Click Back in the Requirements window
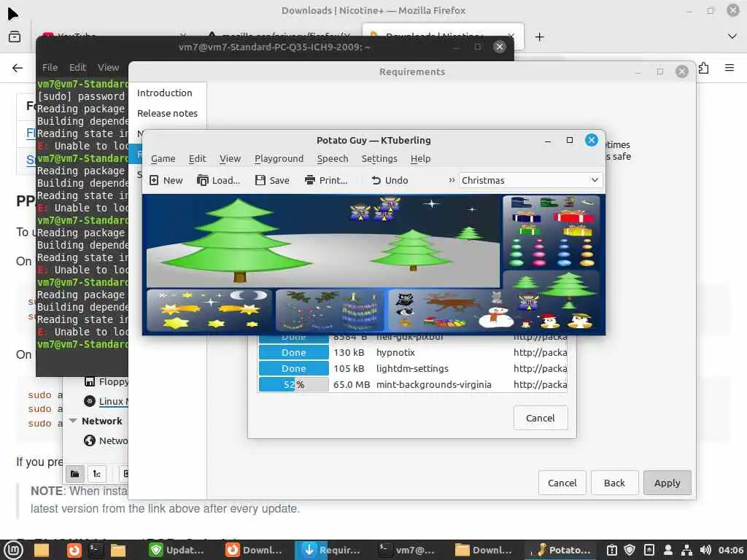 click(614, 483)
